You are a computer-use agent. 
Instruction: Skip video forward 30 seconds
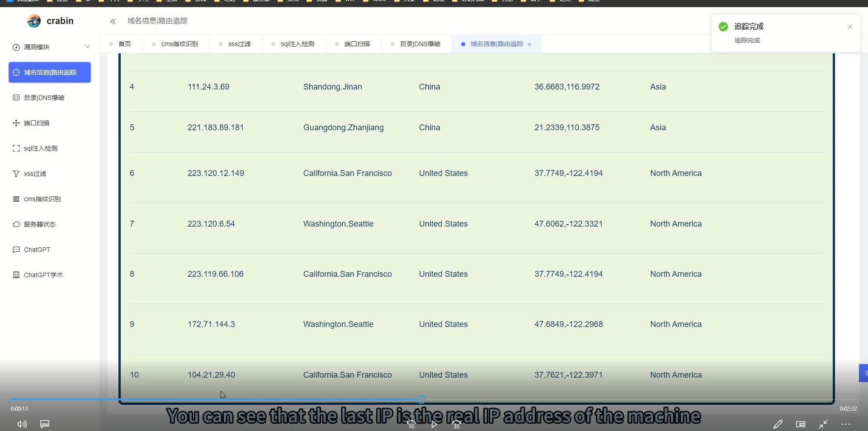coord(457,424)
